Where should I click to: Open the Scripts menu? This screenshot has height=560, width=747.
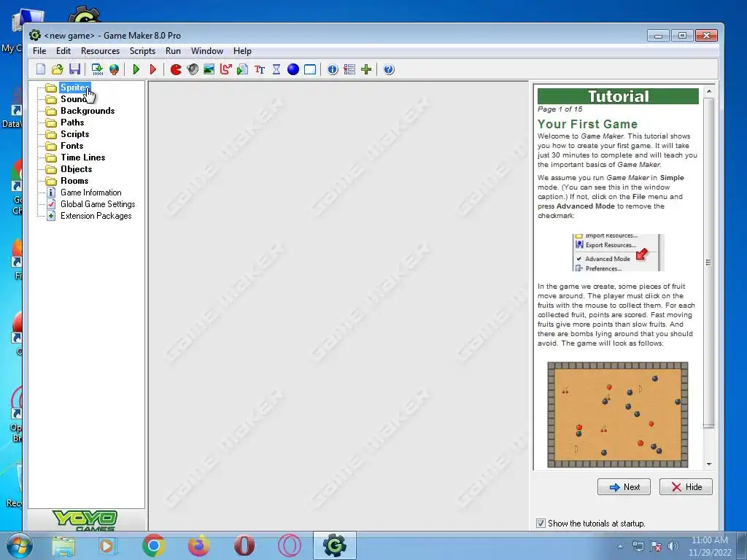click(x=142, y=51)
